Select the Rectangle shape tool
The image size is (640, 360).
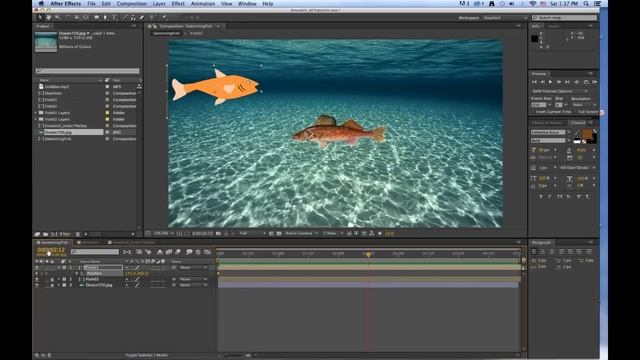(97, 18)
